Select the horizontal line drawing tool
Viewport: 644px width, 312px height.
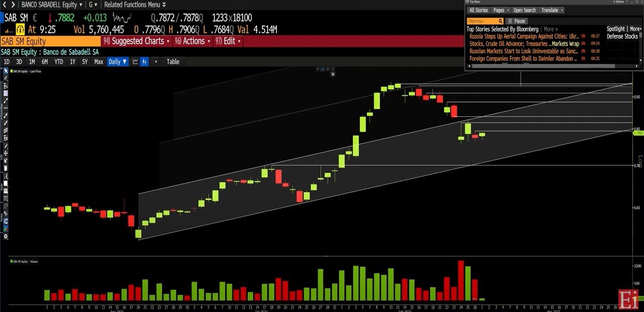click(x=6, y=107)
